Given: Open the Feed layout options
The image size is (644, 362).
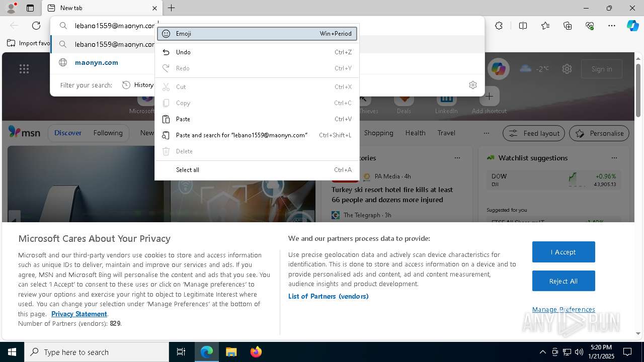Looking at the screenshot, I should (534, 133).
